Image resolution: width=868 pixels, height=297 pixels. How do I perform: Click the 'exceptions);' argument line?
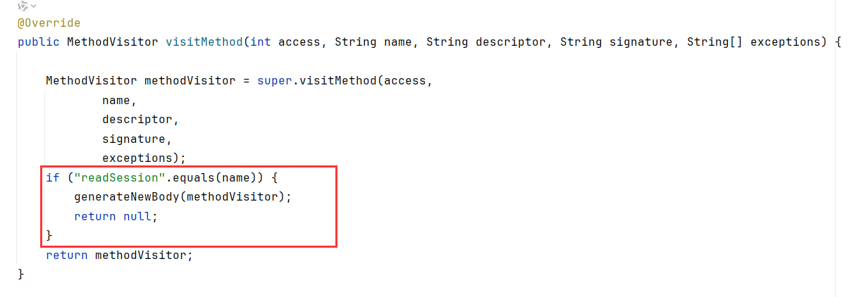point(144,158)
